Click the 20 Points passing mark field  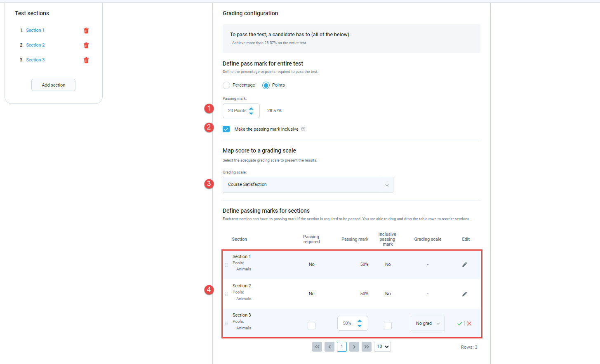click(237, 111)
